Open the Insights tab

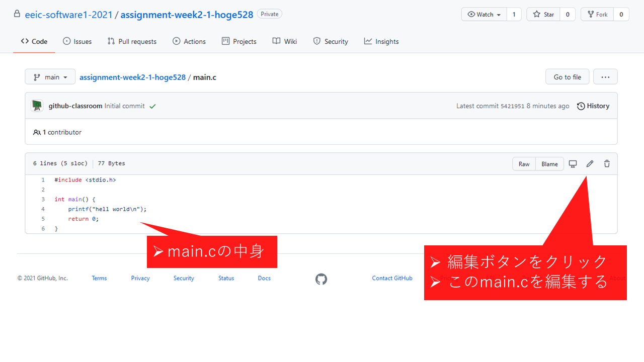pyautogui.click(x=381, y=42)
